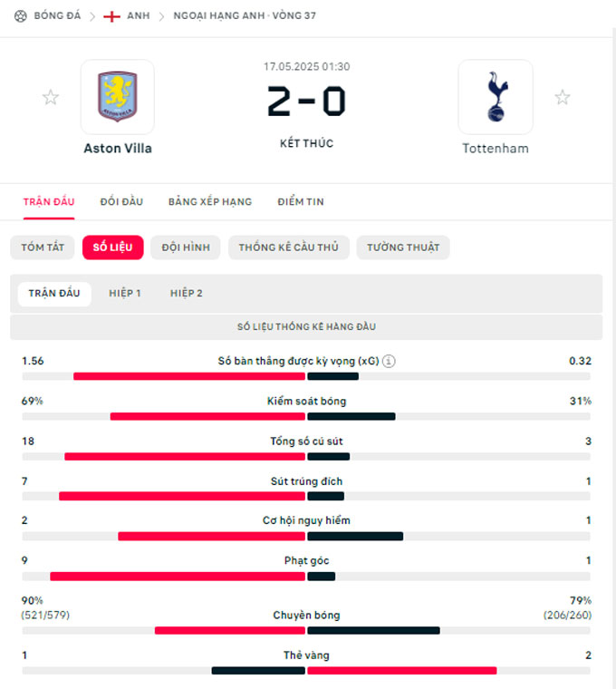The width and height of the screenshot is (616, 689).
Task: Show xG info tooltip icon
Action: click(x=389, y=361)
